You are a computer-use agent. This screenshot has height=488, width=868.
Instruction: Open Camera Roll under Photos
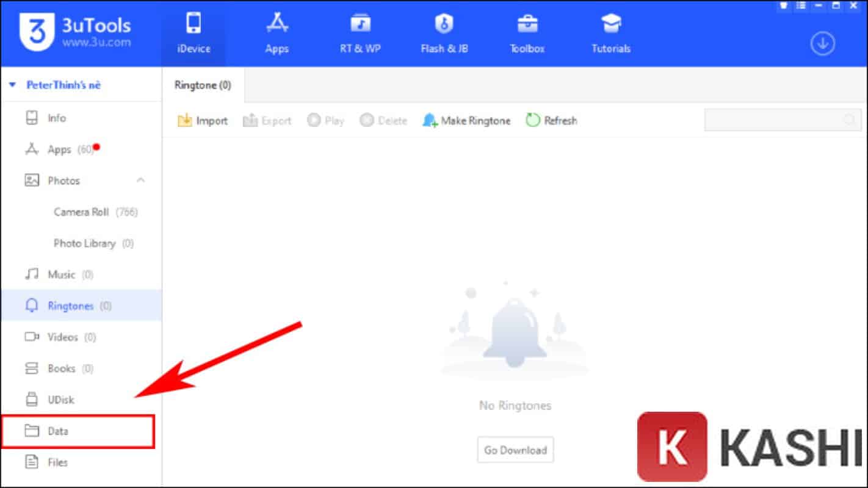pos(81,212)
